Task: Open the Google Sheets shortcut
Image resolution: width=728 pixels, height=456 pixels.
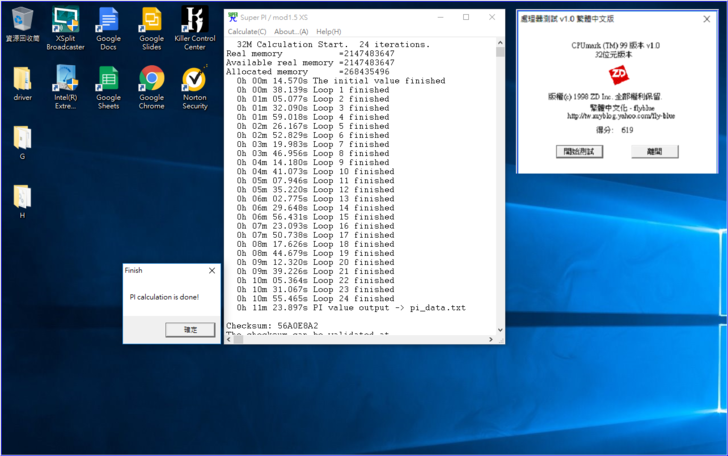Action: pos(108,79)
